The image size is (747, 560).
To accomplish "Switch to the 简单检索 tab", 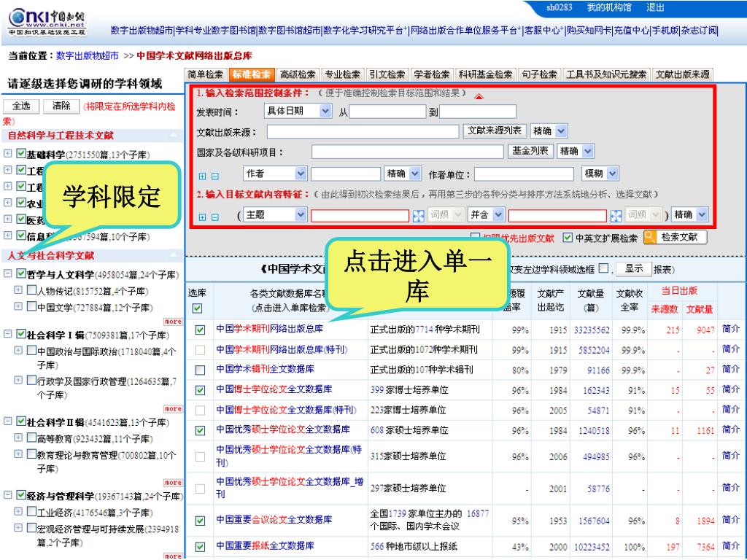I will (205, 75).
